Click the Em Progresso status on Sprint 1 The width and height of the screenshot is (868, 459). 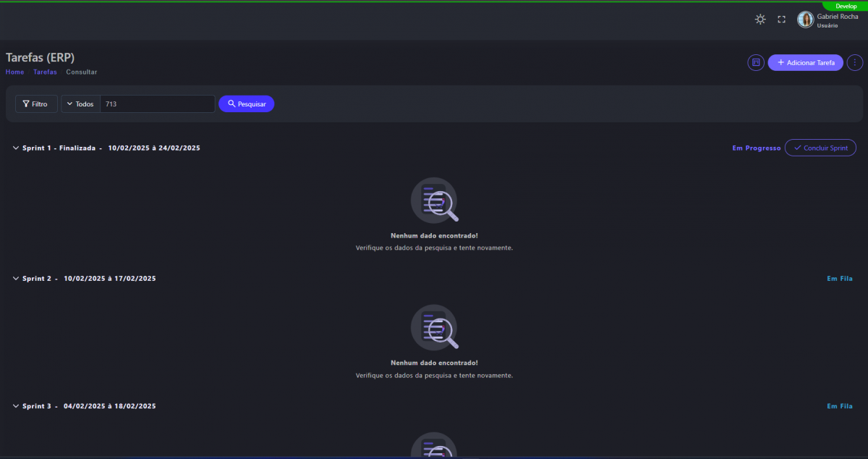click(756, 148)
